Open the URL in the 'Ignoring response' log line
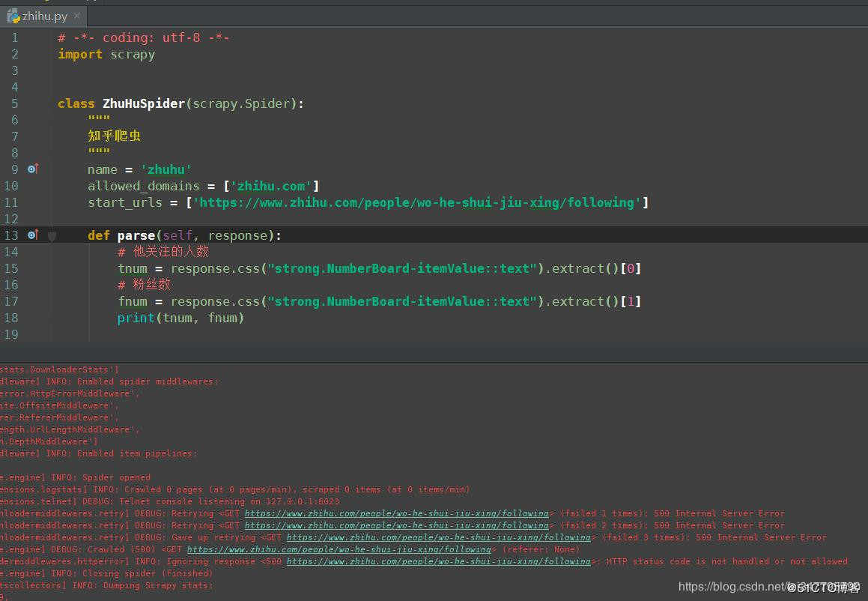The image size is (868, 601). pyautogui.click(x=438, y=561)
